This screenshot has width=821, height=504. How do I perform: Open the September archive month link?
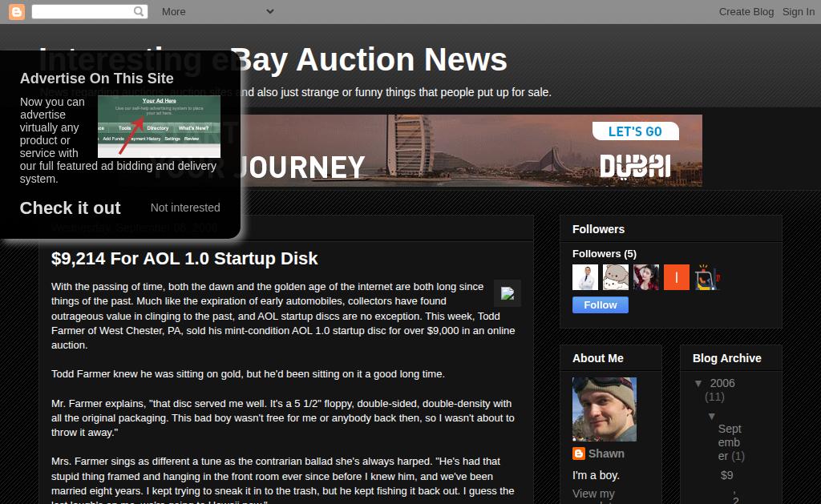[730, 442]
